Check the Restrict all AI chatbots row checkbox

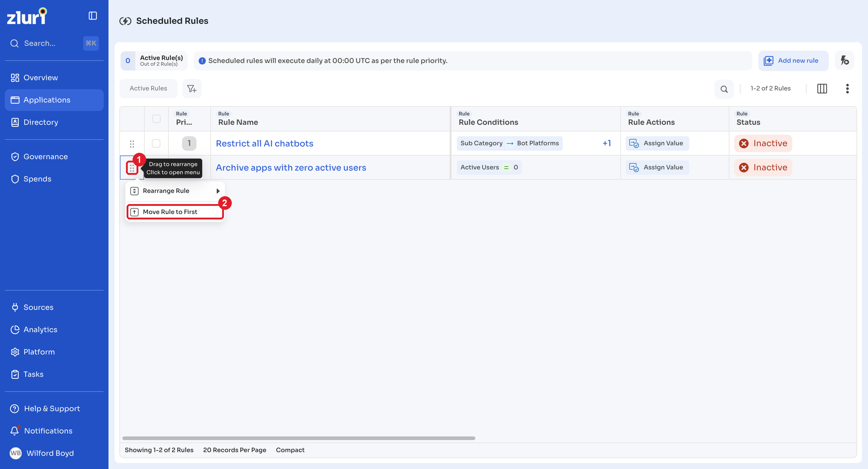156,143
